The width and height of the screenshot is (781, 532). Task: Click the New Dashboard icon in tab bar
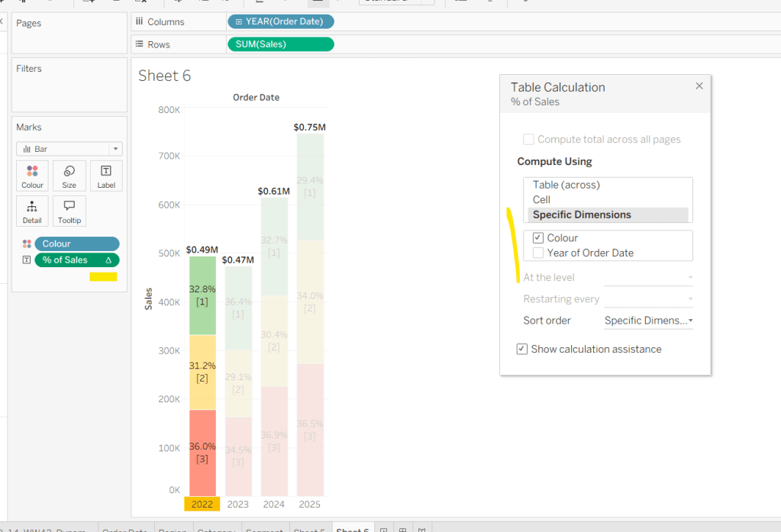pos(402,529)
